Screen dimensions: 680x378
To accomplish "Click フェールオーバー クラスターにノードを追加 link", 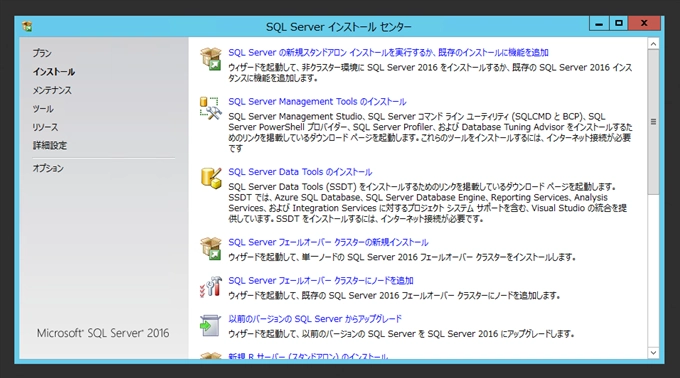I will click(320, 280).
